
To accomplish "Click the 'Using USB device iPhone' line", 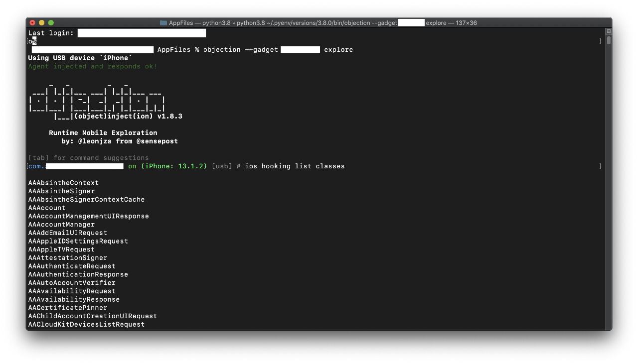I will pyautogui.click(x=80, y=58).
